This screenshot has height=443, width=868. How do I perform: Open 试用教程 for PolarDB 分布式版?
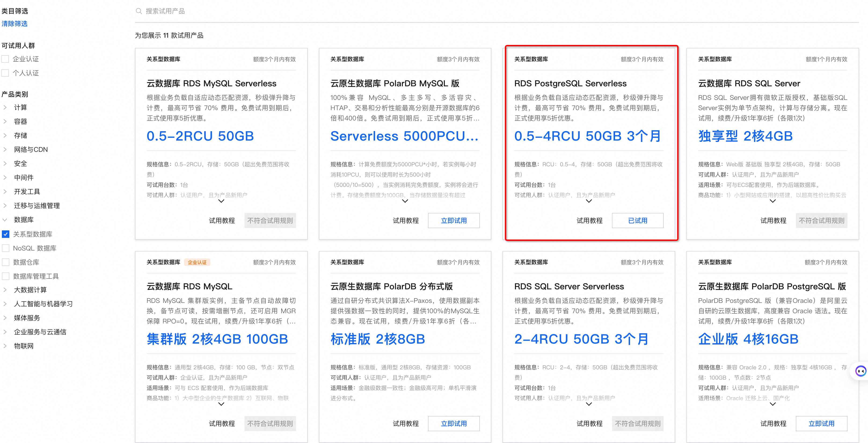[x=406, y=423]
